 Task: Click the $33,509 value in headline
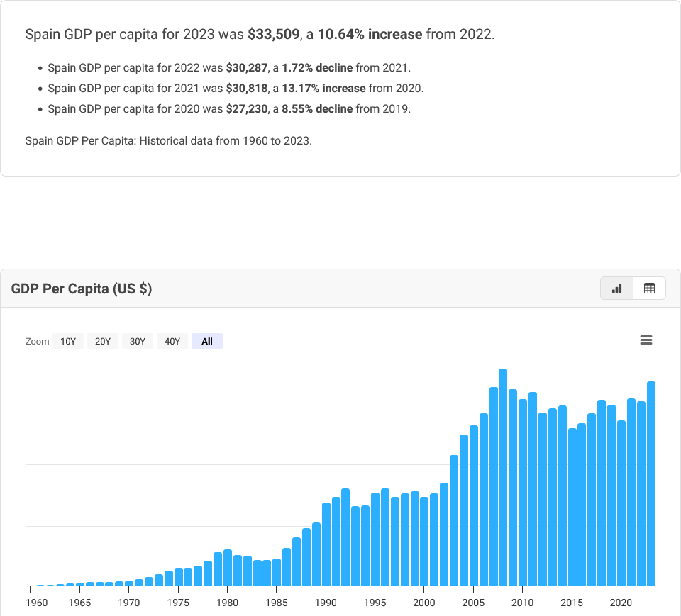274,34
